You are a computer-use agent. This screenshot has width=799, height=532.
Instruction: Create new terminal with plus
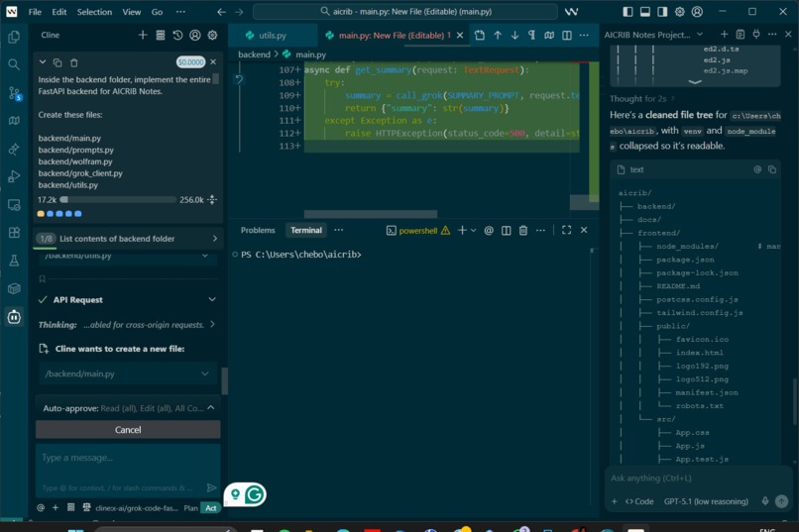point(462,231)
